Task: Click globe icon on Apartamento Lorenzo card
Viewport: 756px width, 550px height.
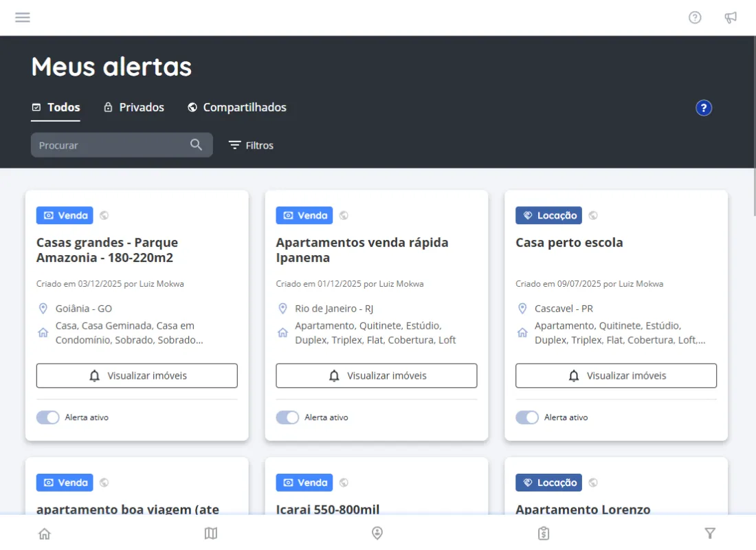Action: (x=593, y=483)
